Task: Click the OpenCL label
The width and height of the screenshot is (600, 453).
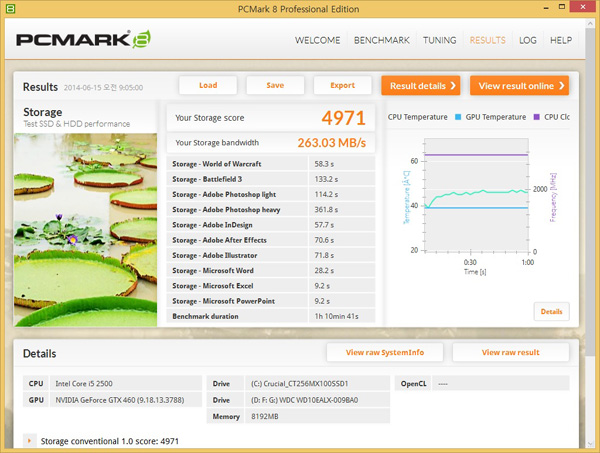Action: (413, 383)
